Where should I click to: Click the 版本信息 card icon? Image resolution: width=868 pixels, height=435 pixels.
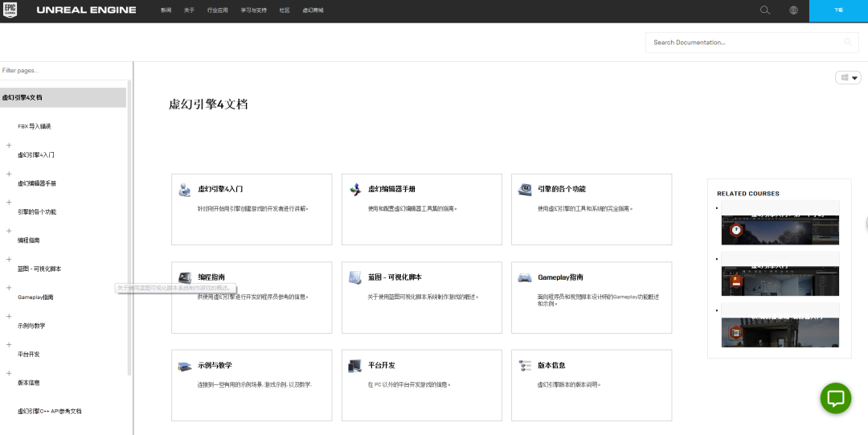point(525,366)
